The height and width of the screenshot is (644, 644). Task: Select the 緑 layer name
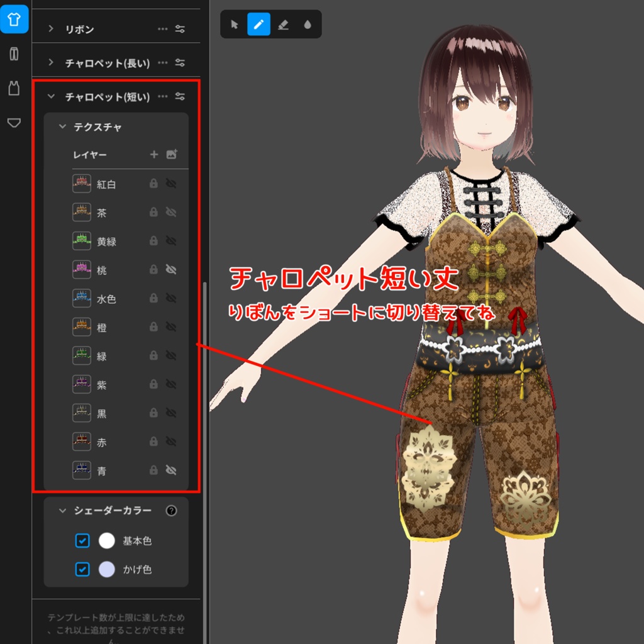(x=101, y=356)
